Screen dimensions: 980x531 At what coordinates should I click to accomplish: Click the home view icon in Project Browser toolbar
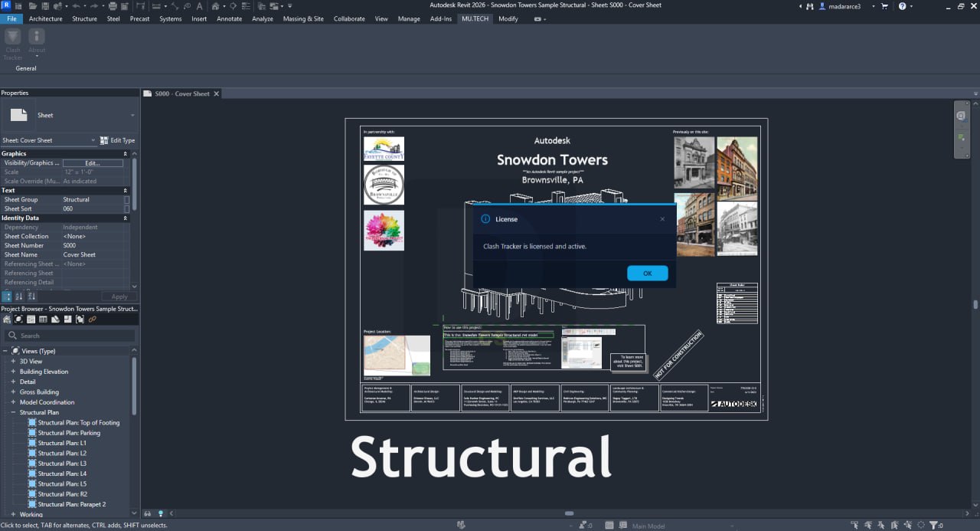click(x=7, y=319)
